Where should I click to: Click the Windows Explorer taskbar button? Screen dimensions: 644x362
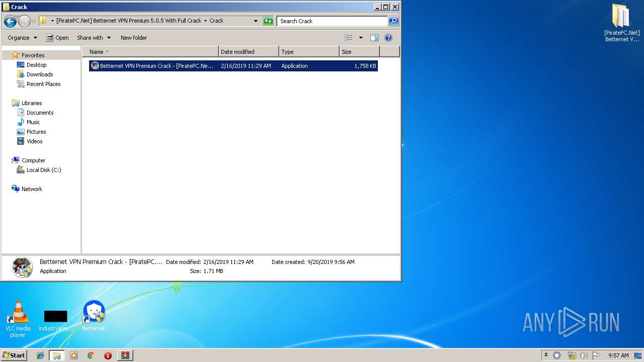57,355
